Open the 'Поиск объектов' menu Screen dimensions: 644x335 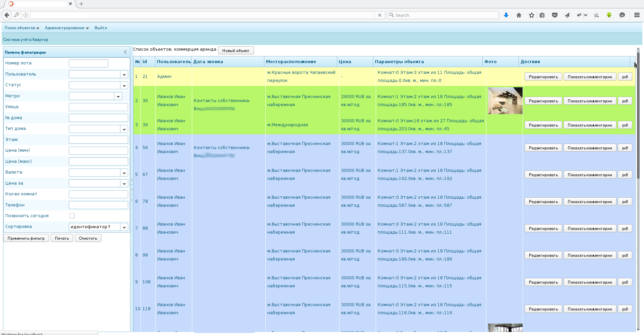click(22, 28)
